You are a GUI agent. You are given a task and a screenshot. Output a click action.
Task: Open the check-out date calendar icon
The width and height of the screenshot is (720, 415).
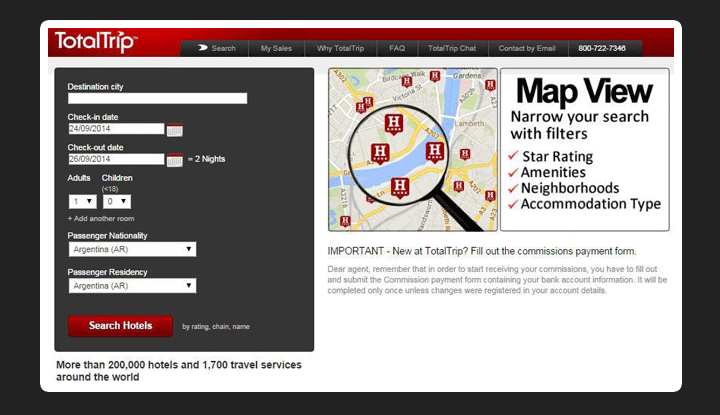coord(174,160)
